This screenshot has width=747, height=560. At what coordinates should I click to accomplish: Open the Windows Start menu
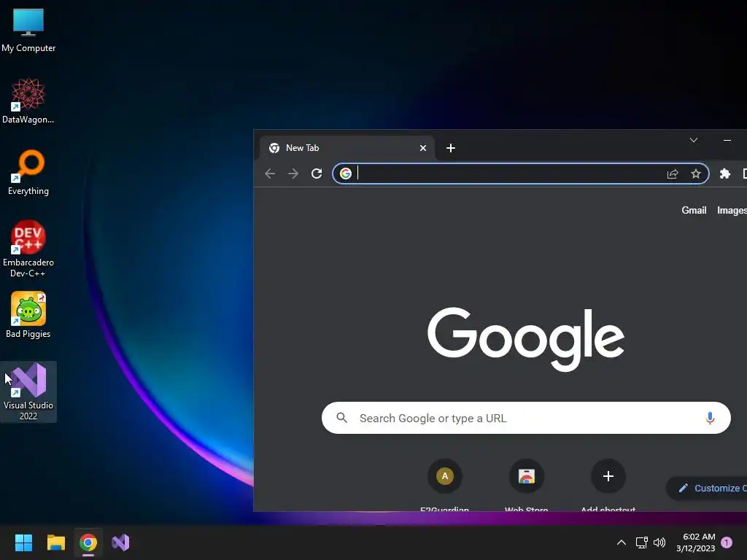click(x=23, y=542)
